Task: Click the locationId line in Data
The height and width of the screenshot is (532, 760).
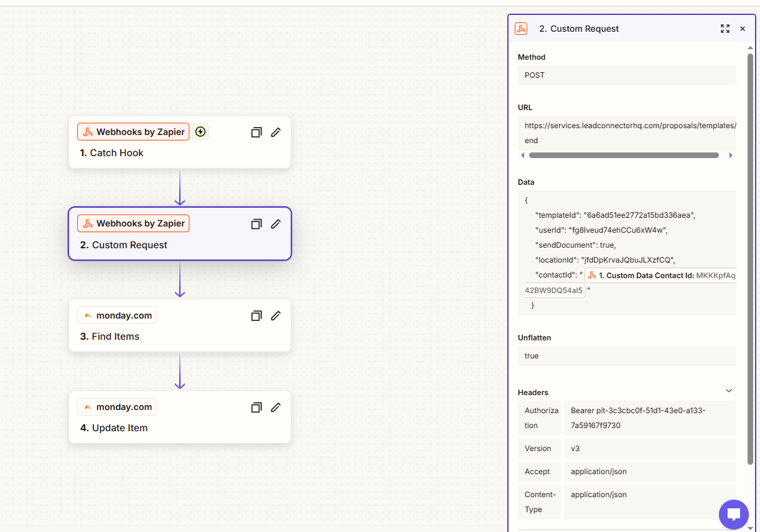Action: pos(605,260)
